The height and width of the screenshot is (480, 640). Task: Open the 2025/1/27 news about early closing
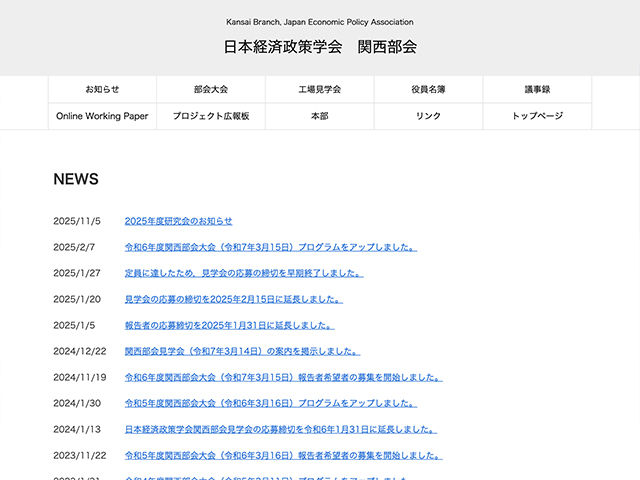point(244,273)
